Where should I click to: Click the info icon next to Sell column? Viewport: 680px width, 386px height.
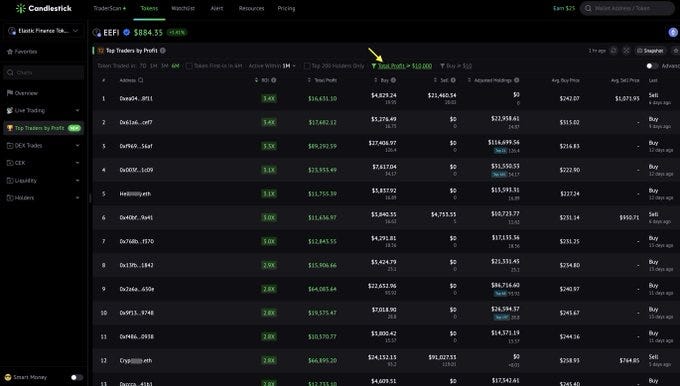coord(453,80)
